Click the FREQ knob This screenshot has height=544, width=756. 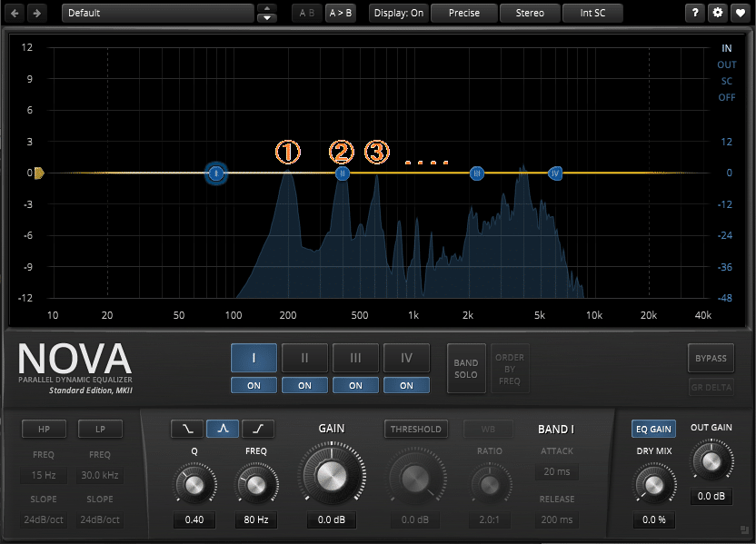coord(256,484)
